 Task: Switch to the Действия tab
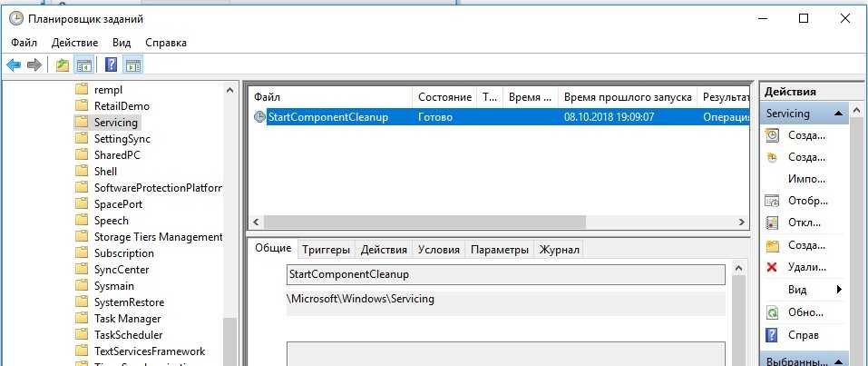[384, 250]
